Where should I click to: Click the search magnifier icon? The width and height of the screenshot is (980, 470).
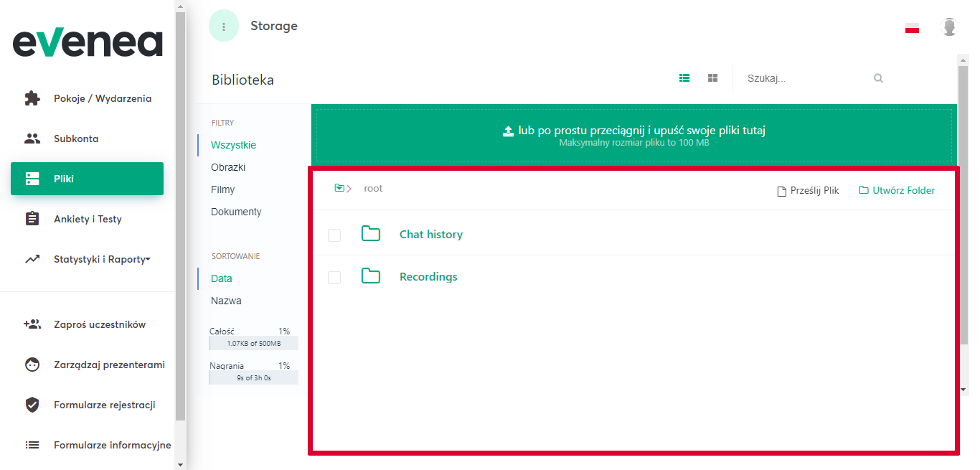point(878,78)
